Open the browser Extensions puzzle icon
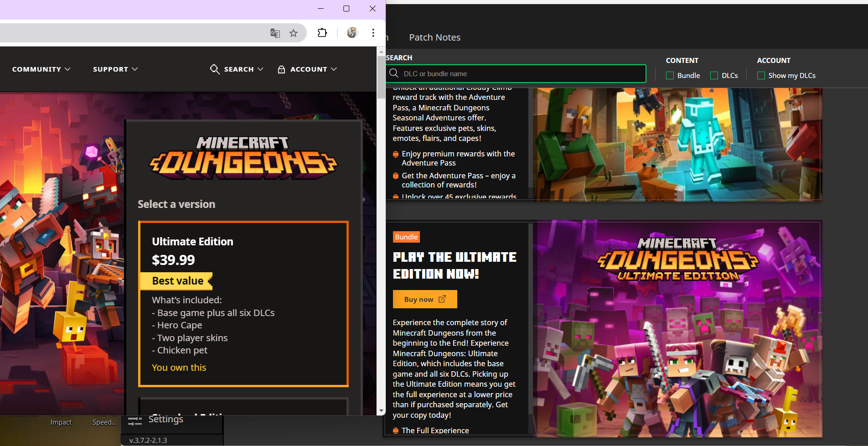 [322, 33]
